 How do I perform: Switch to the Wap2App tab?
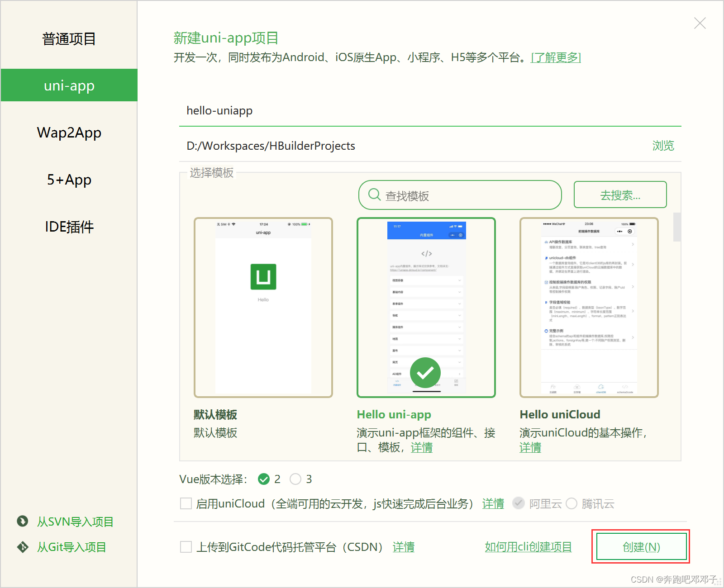pyautogui.click(x=69, y=133)
